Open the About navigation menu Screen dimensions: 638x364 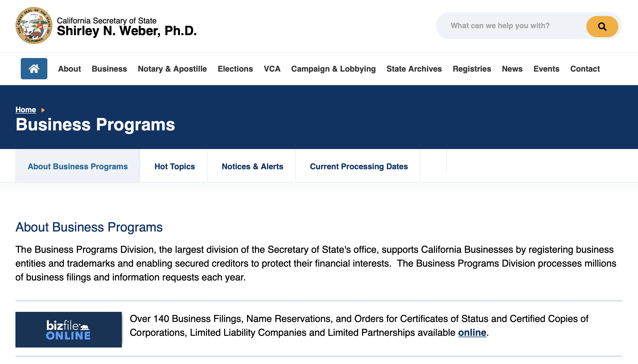pyautogui.click(x=69, y=69)
